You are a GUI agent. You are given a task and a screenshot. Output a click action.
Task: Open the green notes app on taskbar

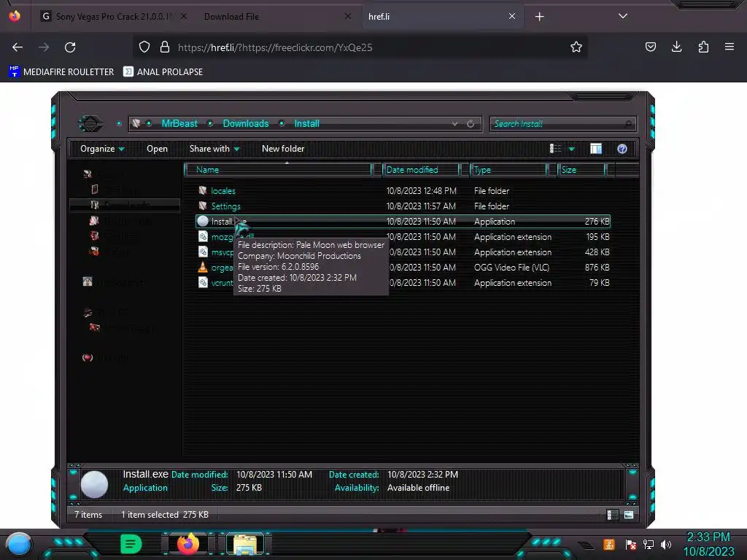131,544
